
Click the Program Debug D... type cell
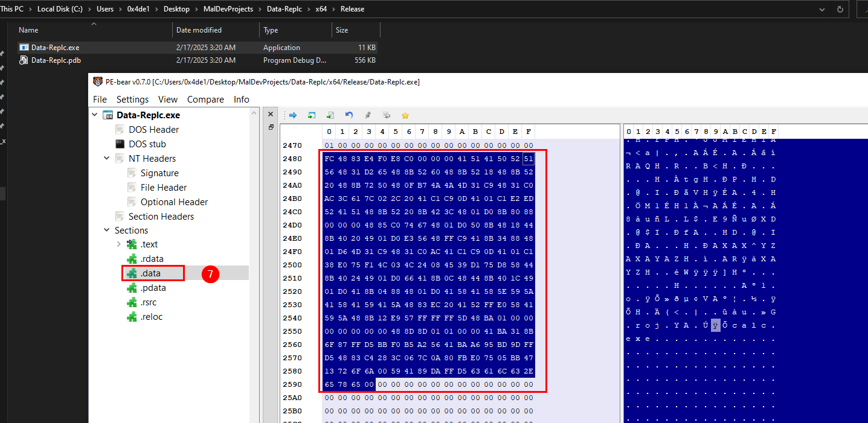pyautogui.click(x=294, y=60)
